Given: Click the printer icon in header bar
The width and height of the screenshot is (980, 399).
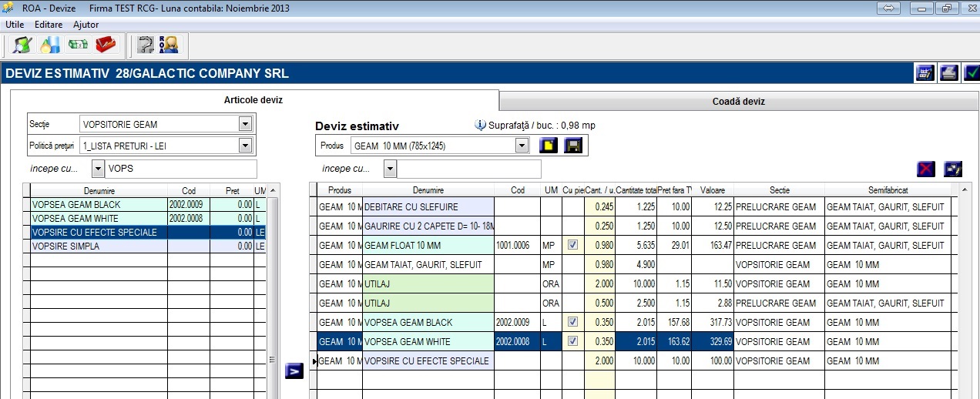Looking at the screenshot, I should pos(949,73).
